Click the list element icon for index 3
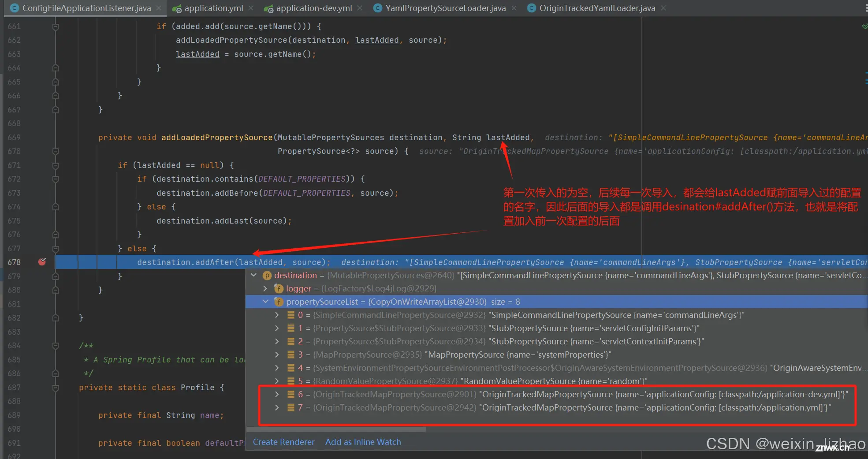The width and height of the screenshot is (868, 459). [x=291, y=355]
